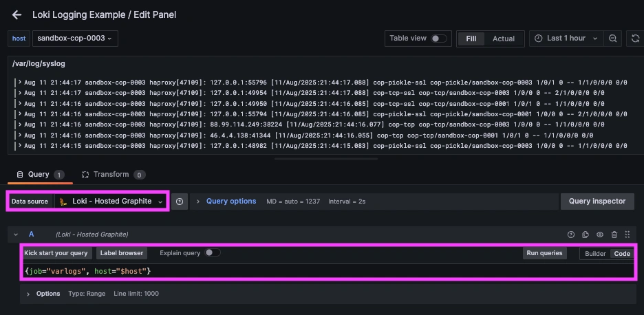Open the sandbox-cop-0003 host dropdown
Screen dimensions: 644x315
point(75,39)
